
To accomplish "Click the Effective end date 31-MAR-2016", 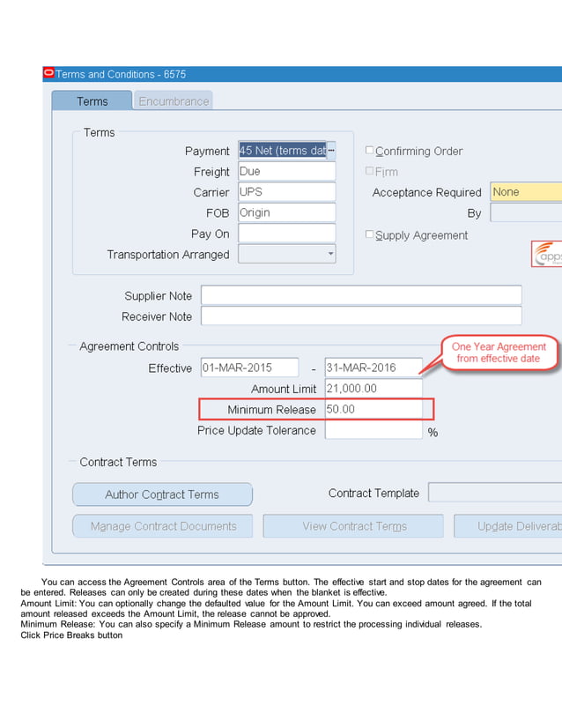I will pos(373,368).
